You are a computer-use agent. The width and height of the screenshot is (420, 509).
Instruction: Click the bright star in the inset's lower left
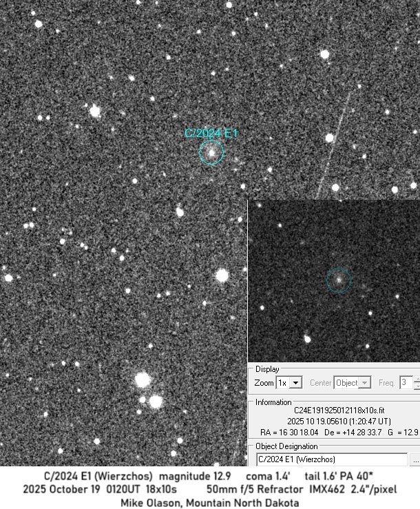pyautogui.click(x=307, y=338)
